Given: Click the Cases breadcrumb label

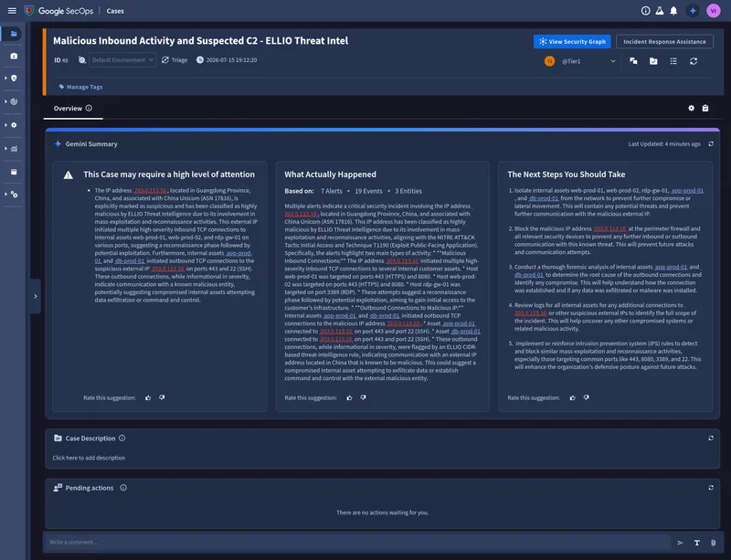Looking at the screenshot, I should pyautogui.click(x=115, y=11).
